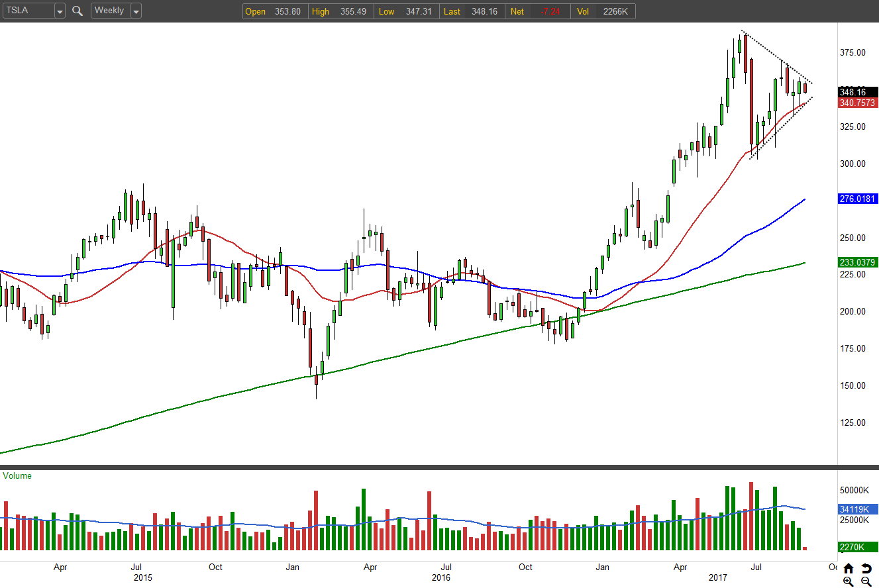Click the black 348.16 last-price axis tag
The width and height of the screenshot is (879, 588).
click(x=858, y=92)
